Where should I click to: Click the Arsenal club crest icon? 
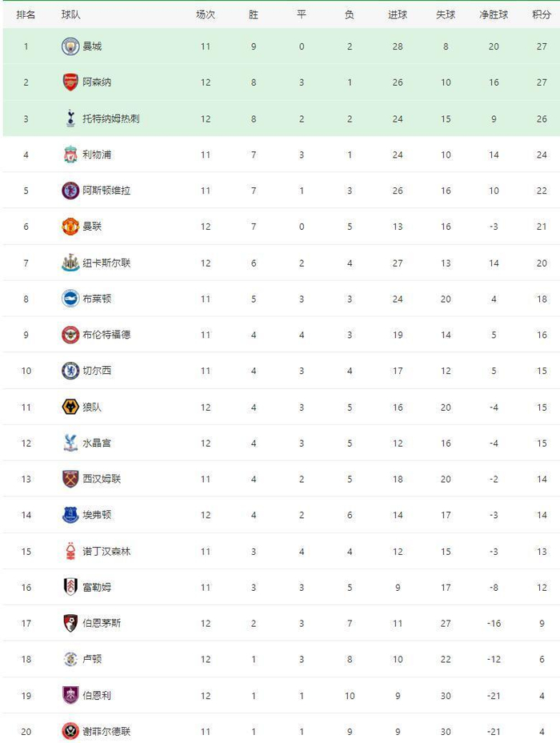(x=70, y=82)
